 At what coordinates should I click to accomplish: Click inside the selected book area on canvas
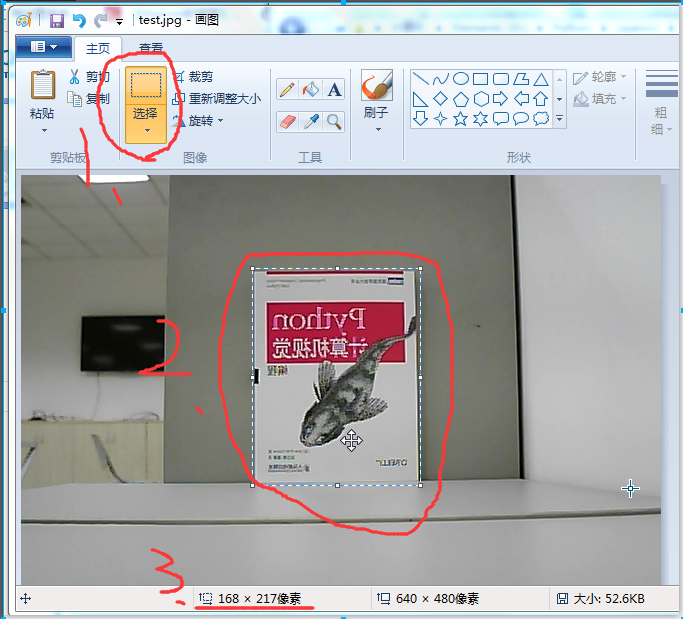336,377
